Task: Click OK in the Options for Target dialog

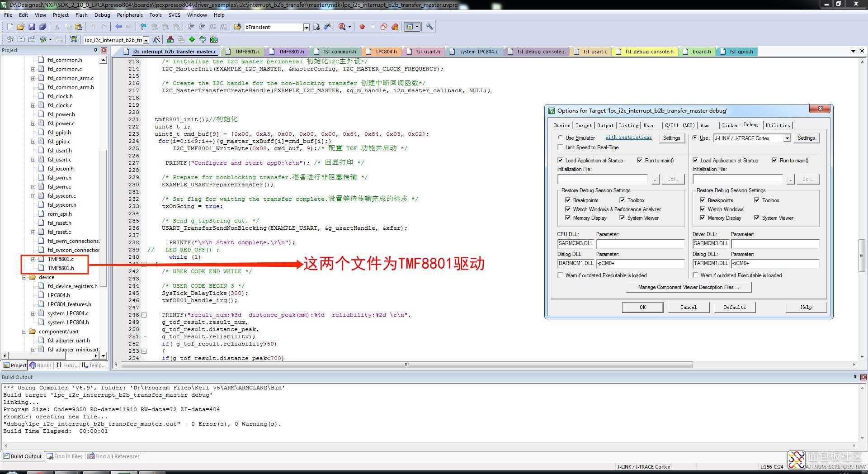Action: [x=642, y=307]
